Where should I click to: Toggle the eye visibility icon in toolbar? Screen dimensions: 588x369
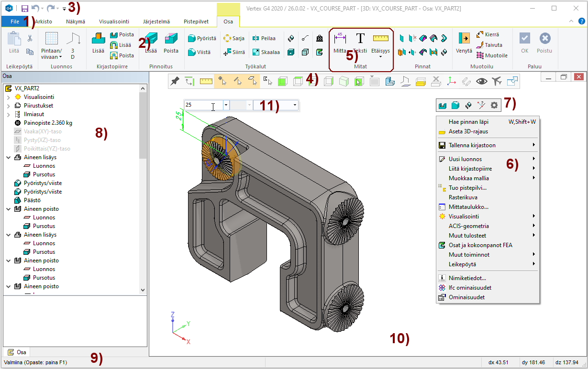(481, 82)
